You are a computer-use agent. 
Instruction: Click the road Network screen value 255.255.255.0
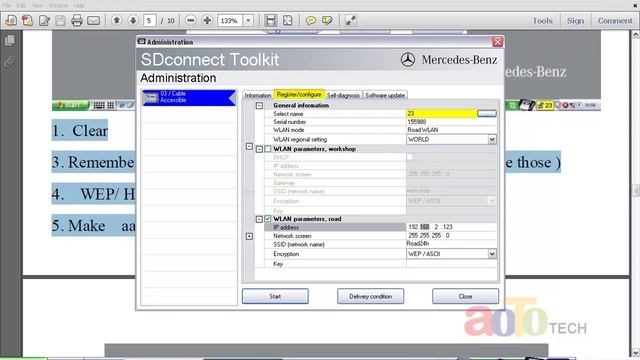451,236
